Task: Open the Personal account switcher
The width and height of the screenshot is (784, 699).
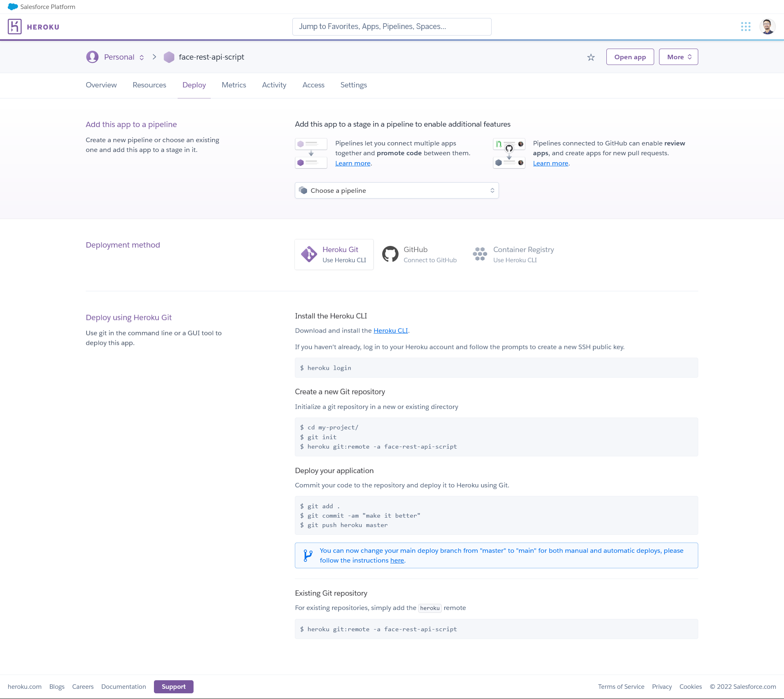Action: [119, 57]
